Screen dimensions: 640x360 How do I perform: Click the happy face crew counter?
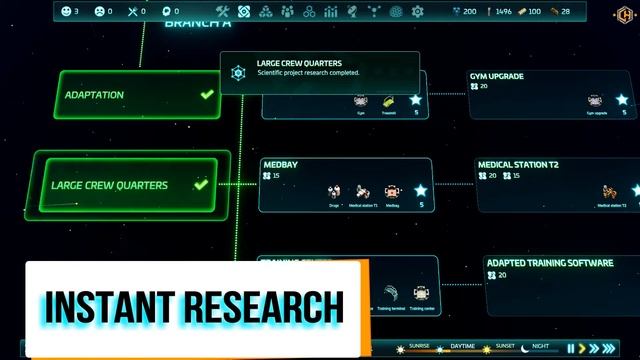click(x=70, y=11)
